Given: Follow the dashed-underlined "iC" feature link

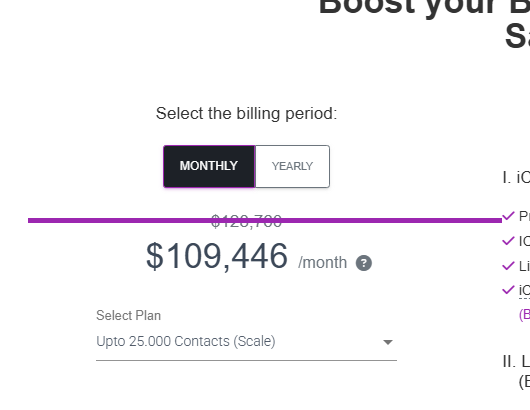Looking at the screenshot, I should tap(524, 290).
